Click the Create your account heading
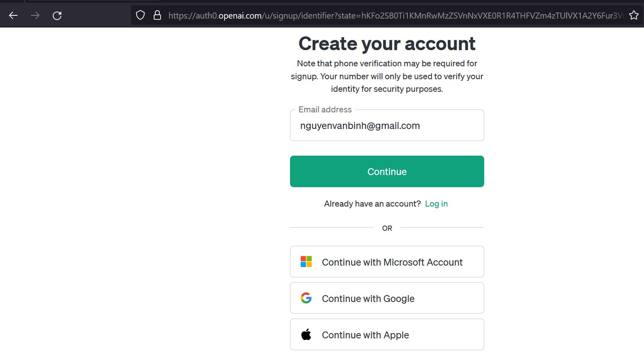The width and height of the screenshot is (644, 361). coord(387,44)
